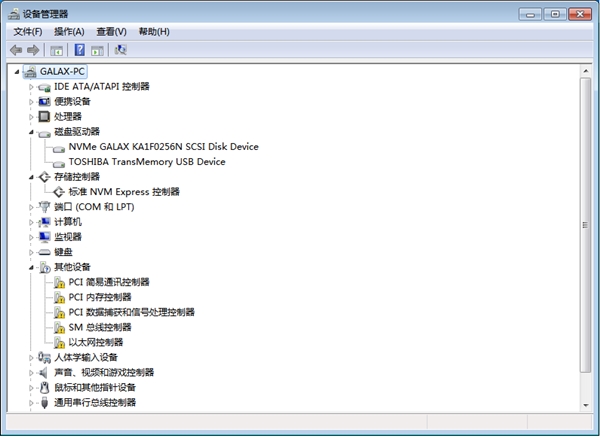Collapse the 磁盘驱动器 node
This screenshot has width=600, height=438.
click(x=31, y=132)
